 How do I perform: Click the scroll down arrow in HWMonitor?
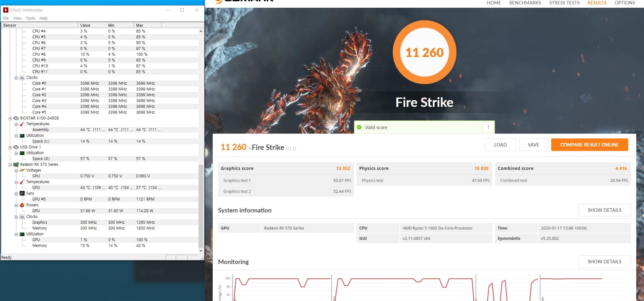pyautogui.click(x=201, y=251)
